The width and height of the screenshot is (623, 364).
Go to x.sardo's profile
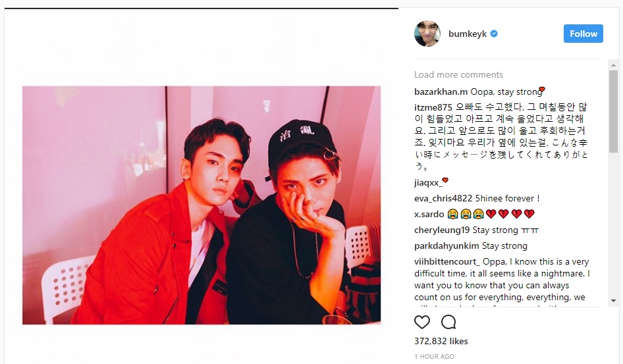(429, 215)
